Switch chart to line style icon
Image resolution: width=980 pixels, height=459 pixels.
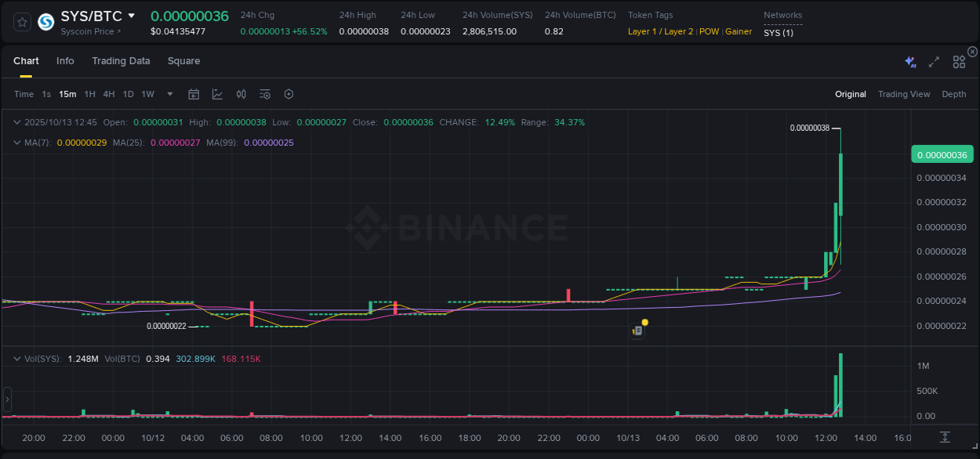click(x=217, y=94)
